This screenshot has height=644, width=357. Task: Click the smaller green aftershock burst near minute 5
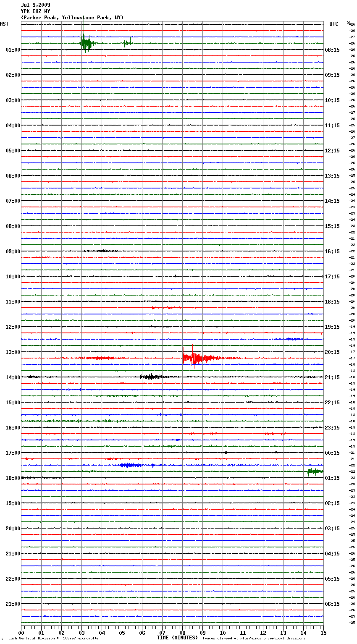[x=128, y=43]
